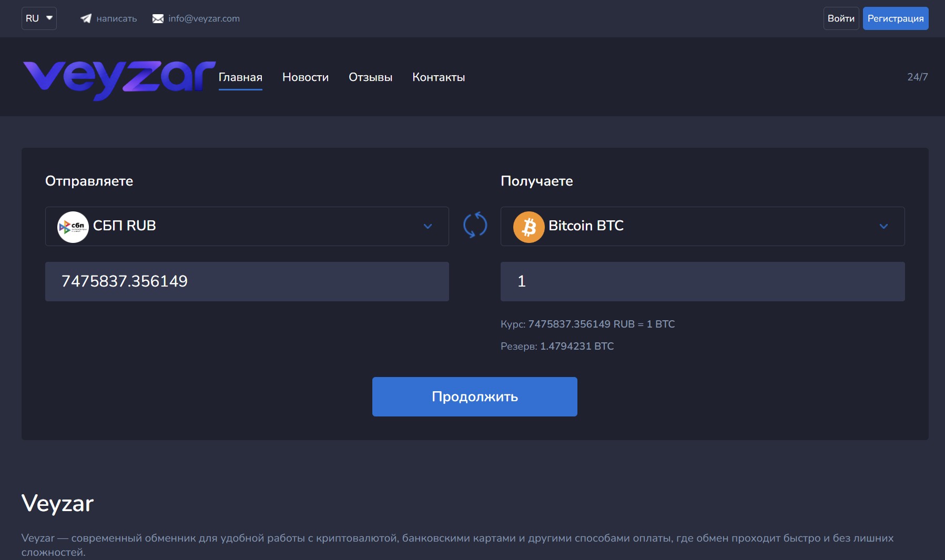Screen dimensions: 945x560
Task: Focus the send amount field 7475837.356149
Action: point(247,281)
